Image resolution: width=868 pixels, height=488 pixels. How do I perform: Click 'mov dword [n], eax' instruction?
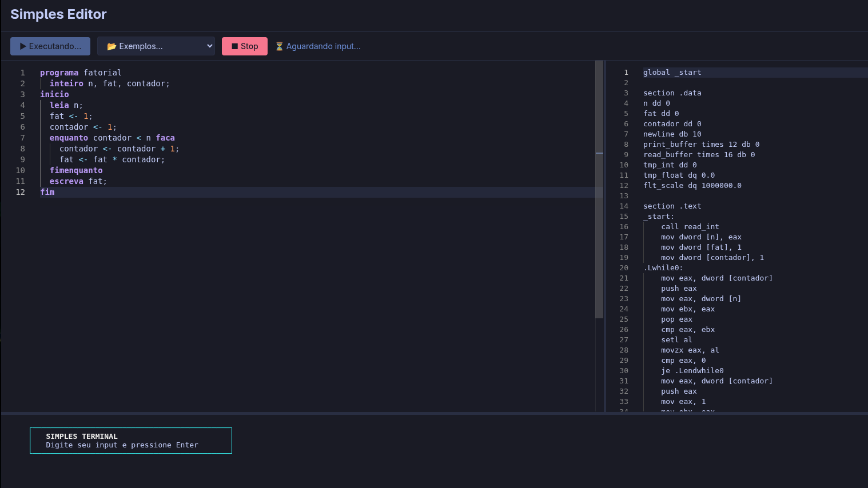(701, 237)
